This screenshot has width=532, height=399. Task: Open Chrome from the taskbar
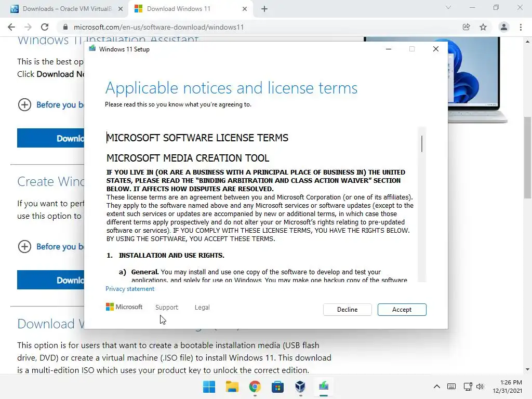coord(255,387)
